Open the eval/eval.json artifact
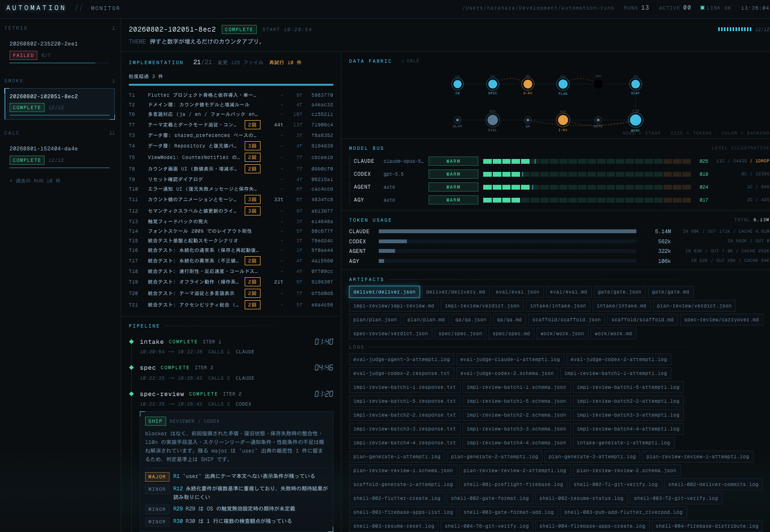Image resolution: width=770 pixels, height=532 pixels. pos(518,292)
